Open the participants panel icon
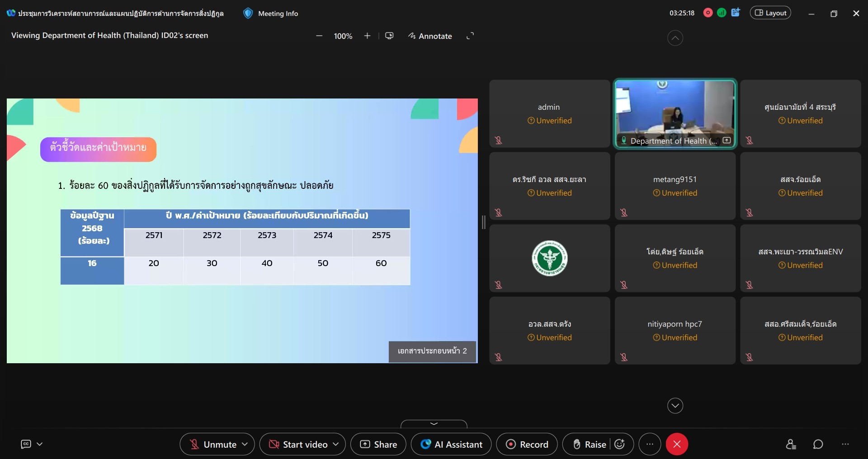Image resolution: width=868 pixels, height=459 pixels. tap(791, 445)
